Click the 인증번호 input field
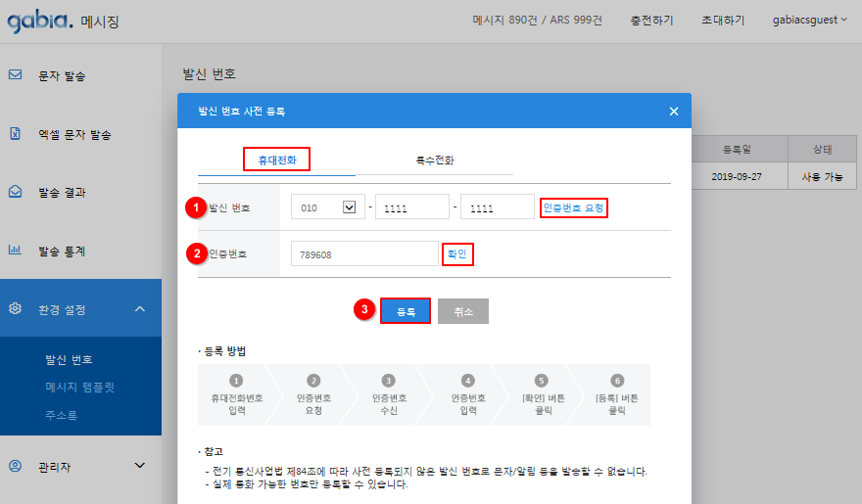 (363, 254)
